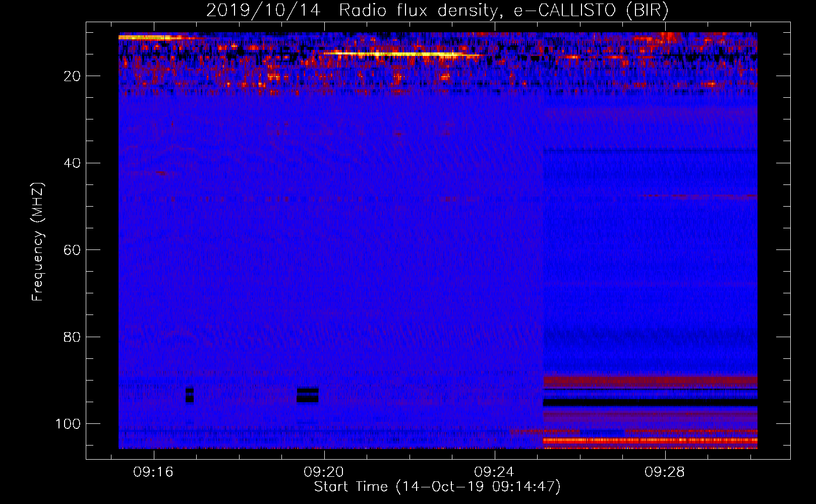The width and height of the screenshot is (816, 504).
Task: Click the long black band after 09:25
Action: [x=650, y=403]
